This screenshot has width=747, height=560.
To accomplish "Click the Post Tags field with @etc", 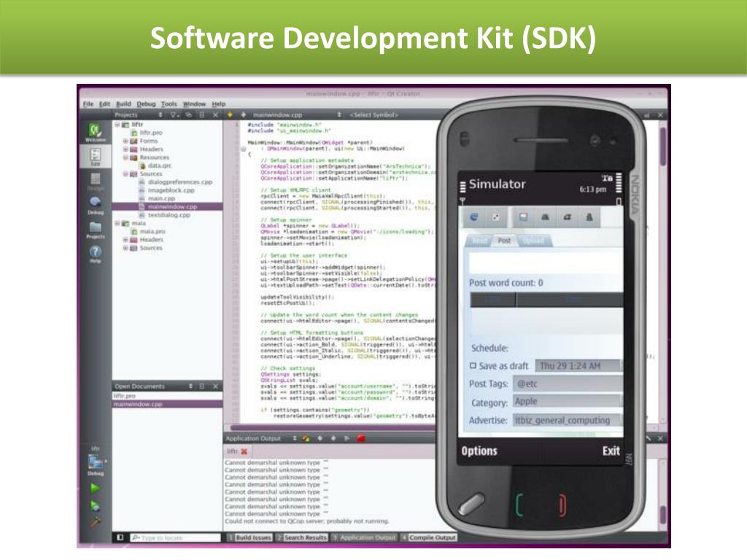I will pyautogui.click(x=568, y=384).
